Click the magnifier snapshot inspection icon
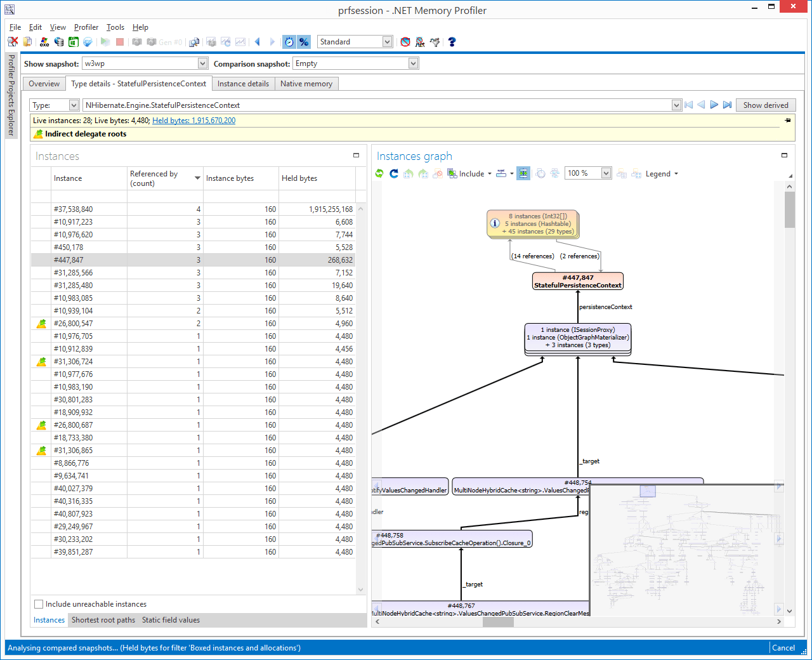Viewport: 812px width, 660px height. click(x=194, y=41)
